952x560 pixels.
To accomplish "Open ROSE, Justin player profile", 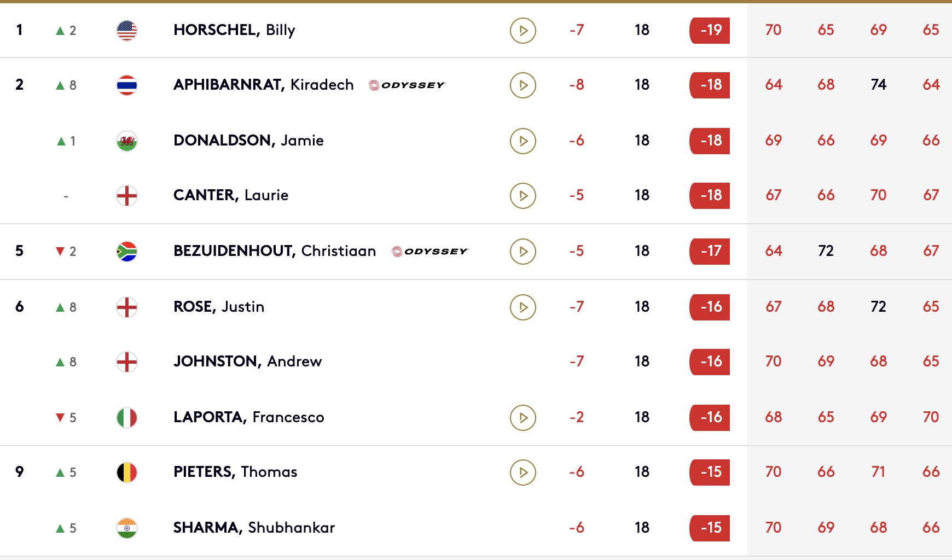I will (x=219, y=307).
